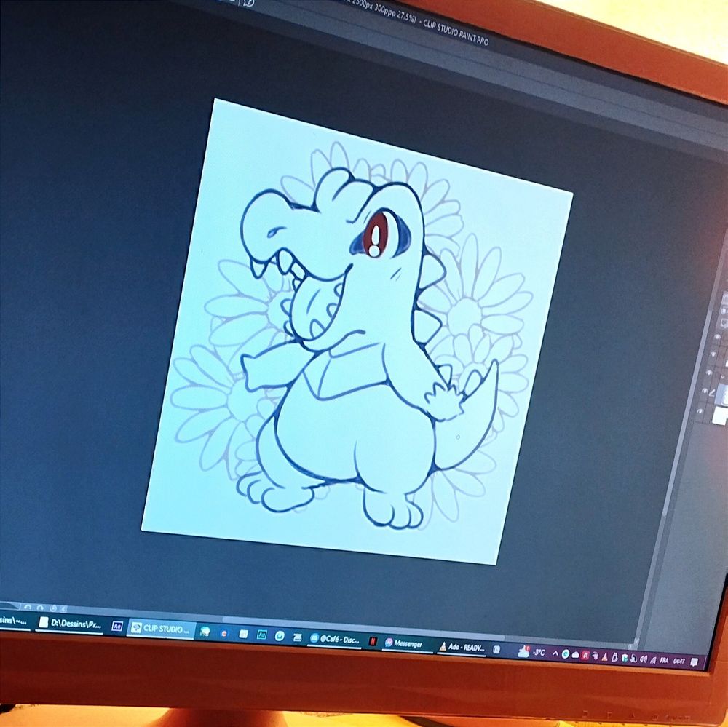Click the volume speaker tray icon
728x727 pixels.
pyautogui.click(x=643, y=659)
